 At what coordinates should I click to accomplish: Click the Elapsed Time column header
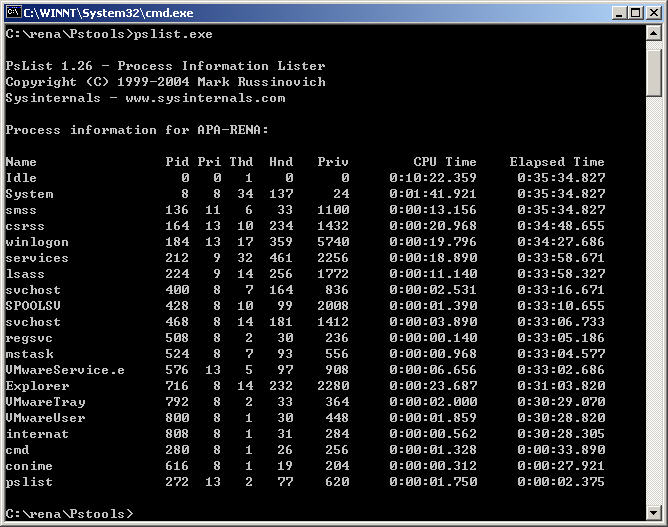click(557, 162)
